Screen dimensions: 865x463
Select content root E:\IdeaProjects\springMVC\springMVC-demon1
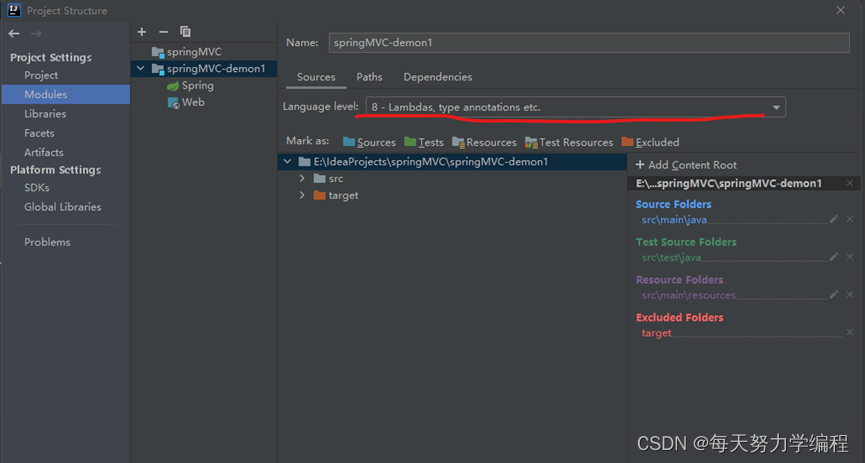point(452,162)
